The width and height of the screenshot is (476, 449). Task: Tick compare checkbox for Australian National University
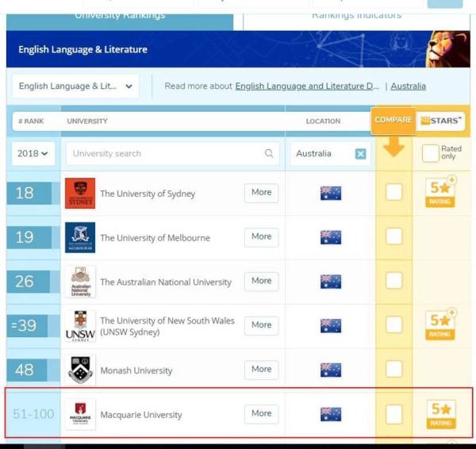pos(393,281)
